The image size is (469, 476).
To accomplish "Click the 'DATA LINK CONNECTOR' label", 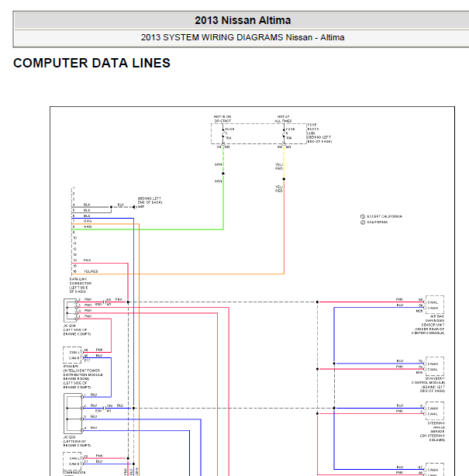I will point(81,285).
